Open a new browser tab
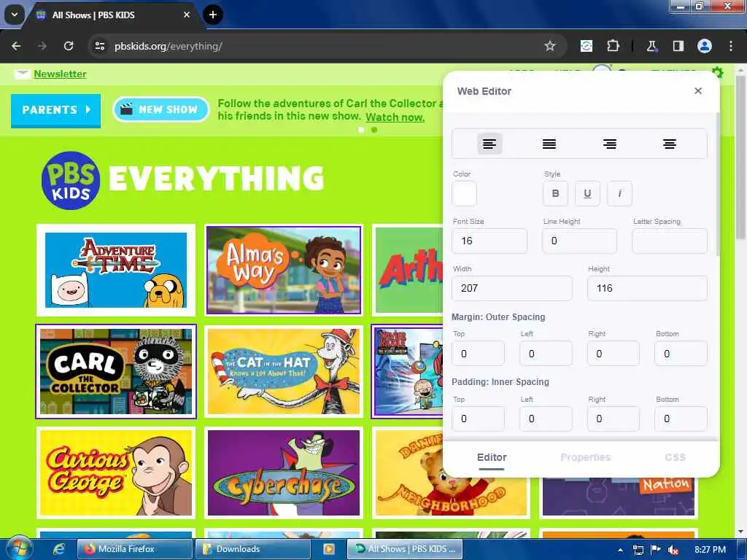This screenshot has width=747, height=560. point(213,15)
